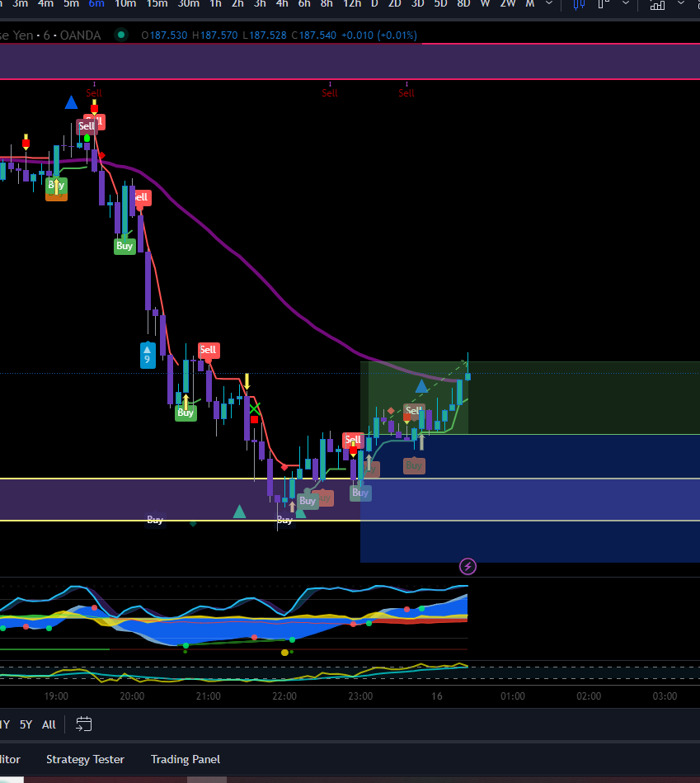The image size is (700, 783).
Task: Click the 21:00 time axis label
Action: point(208,696)
